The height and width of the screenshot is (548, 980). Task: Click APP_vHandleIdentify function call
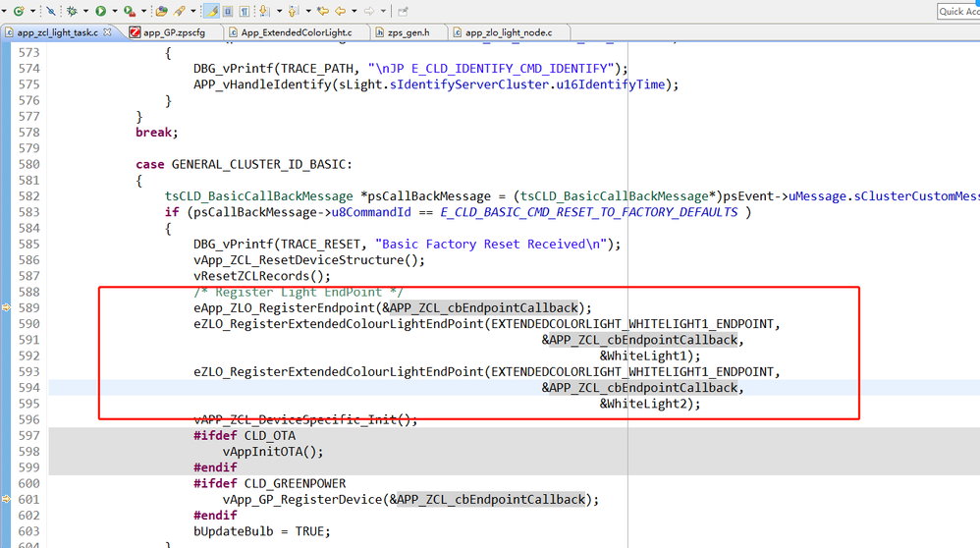(436, 84)
